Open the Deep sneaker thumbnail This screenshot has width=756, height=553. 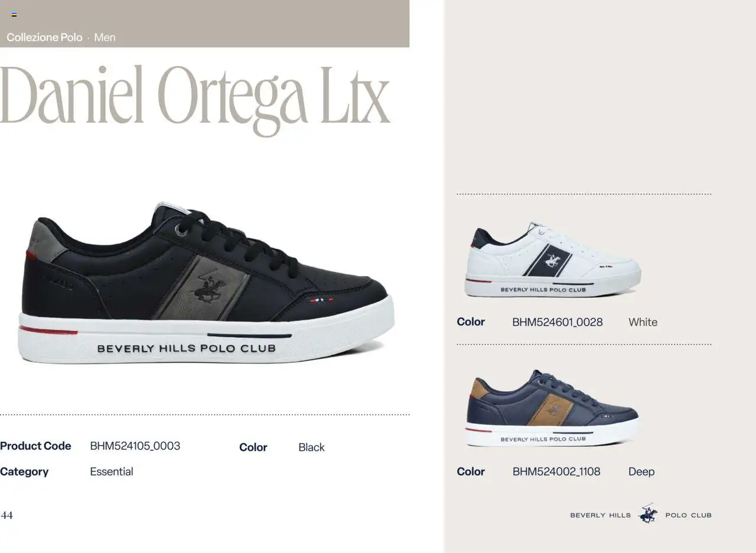coord(552,408)
